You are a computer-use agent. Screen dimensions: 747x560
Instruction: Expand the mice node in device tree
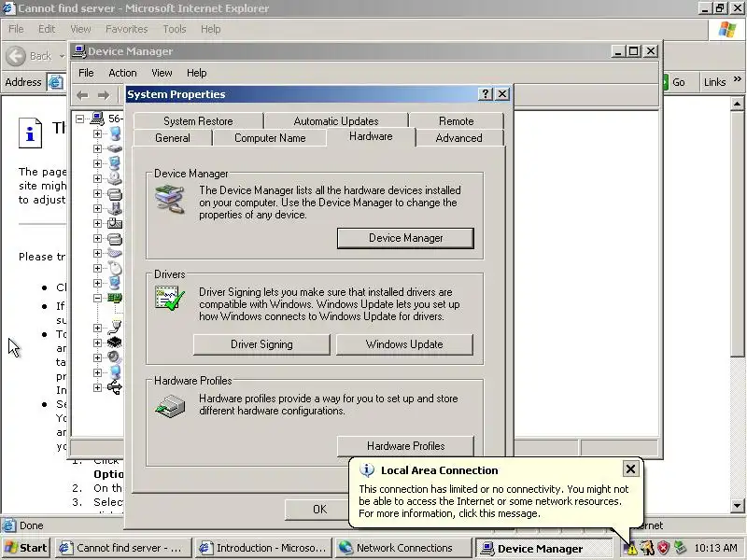click(x=97, y=268)
